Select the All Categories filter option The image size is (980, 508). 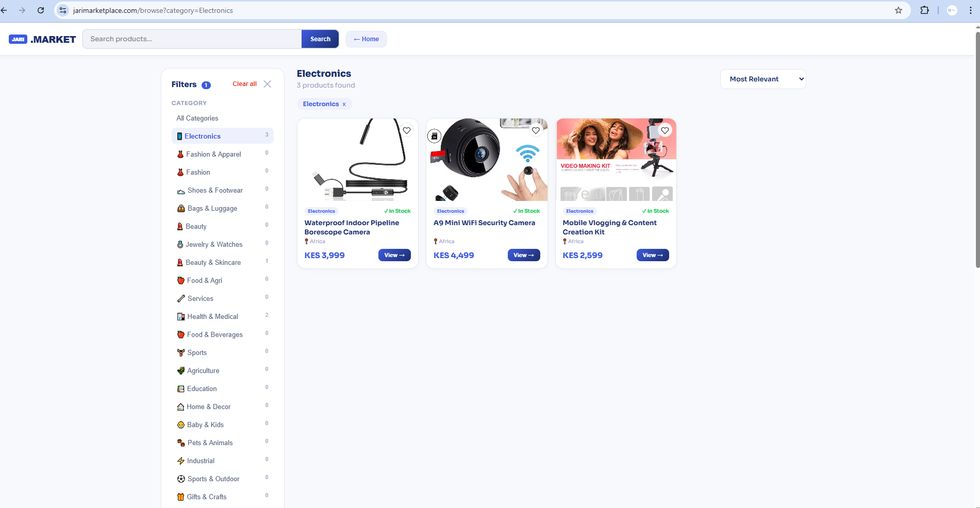coord(197,118)
